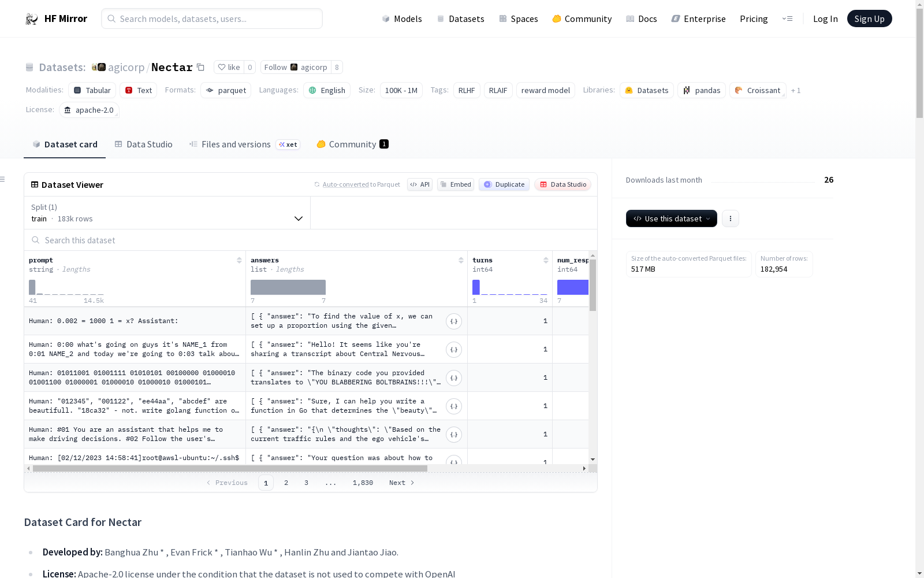Screen dimensions: 924x578
Task: Open the Data Studio button in viewer header
Action: (562, 184)
